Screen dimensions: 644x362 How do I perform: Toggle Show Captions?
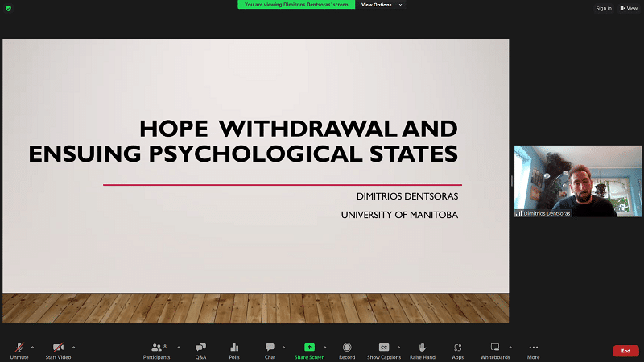pyautogui.click(x=384, y=349)
